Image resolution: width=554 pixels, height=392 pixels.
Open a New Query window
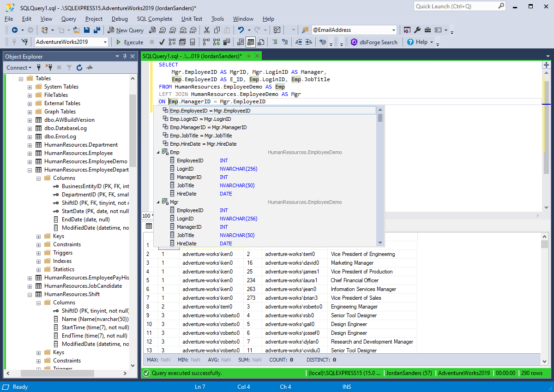(x=125, y=30)
